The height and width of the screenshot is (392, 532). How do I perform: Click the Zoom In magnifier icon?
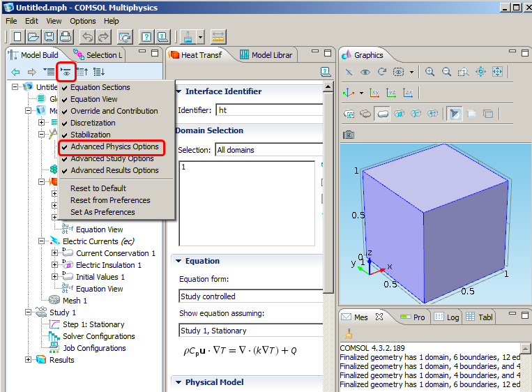pos(430,72)
